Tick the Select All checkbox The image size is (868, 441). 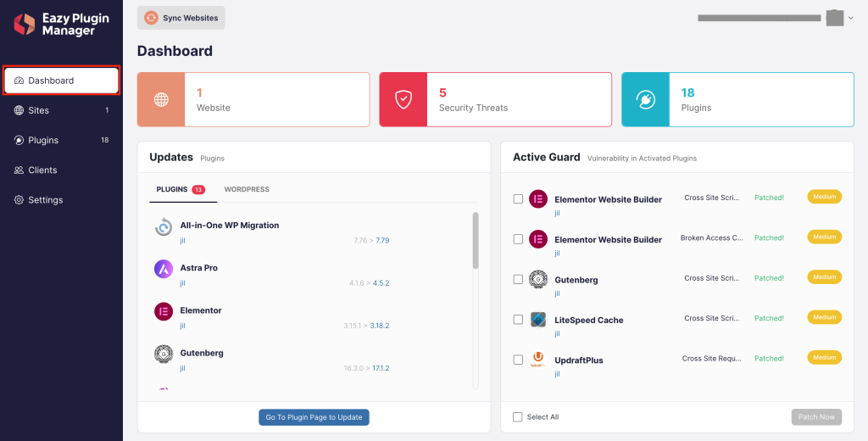point(518,417)
